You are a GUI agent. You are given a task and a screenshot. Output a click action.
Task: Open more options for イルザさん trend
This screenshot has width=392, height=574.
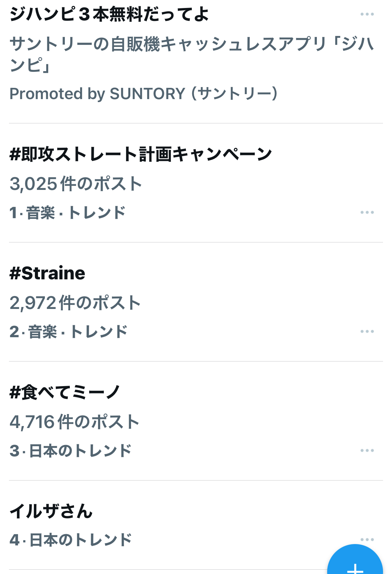click(367, 539)
